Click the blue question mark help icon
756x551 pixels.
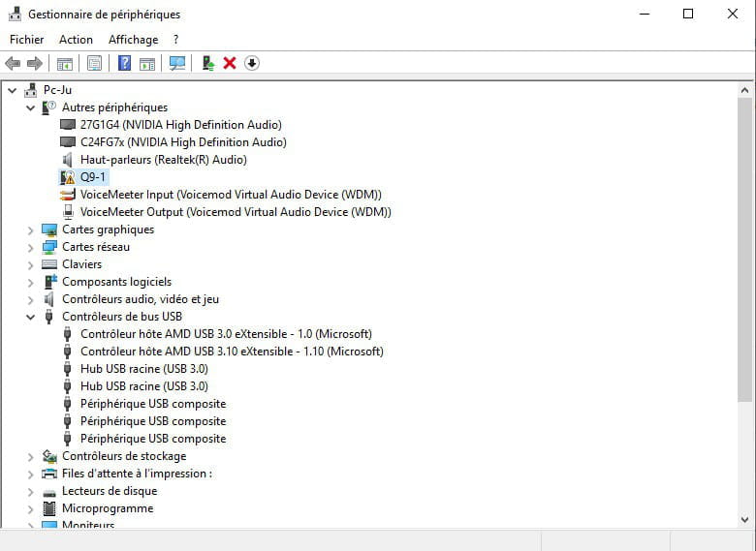pyautogui.click(x=124, y=63)
